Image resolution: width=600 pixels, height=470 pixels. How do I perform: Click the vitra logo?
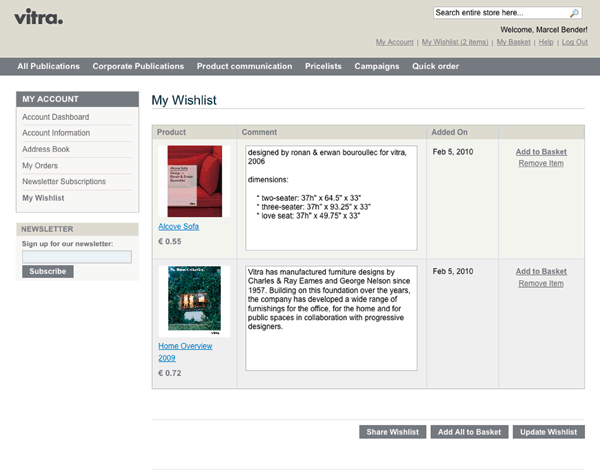(x=39, y=16)
